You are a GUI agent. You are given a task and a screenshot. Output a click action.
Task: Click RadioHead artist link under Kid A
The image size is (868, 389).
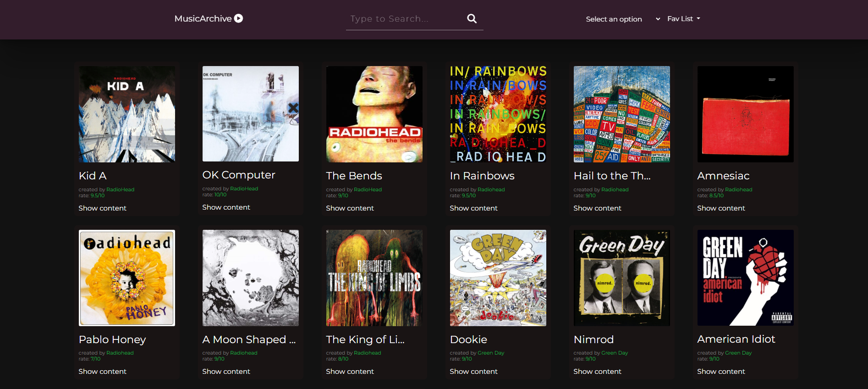(x=121, y=189)
